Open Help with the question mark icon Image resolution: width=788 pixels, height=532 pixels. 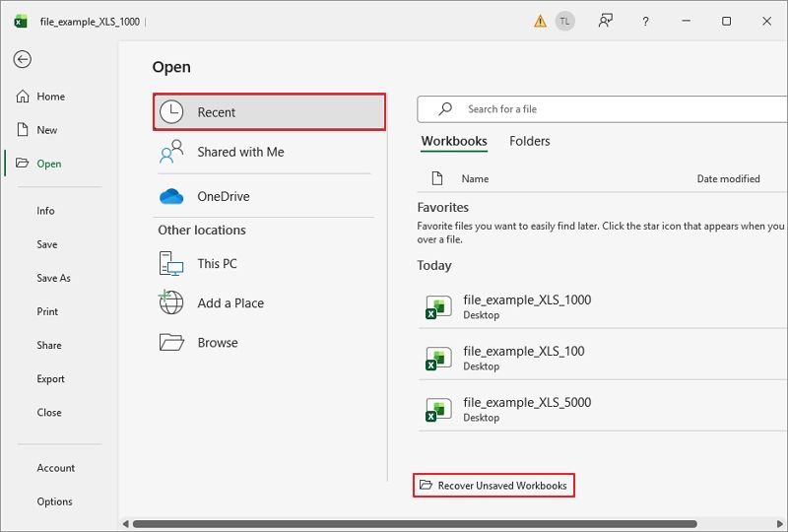[x=645, y=21]
